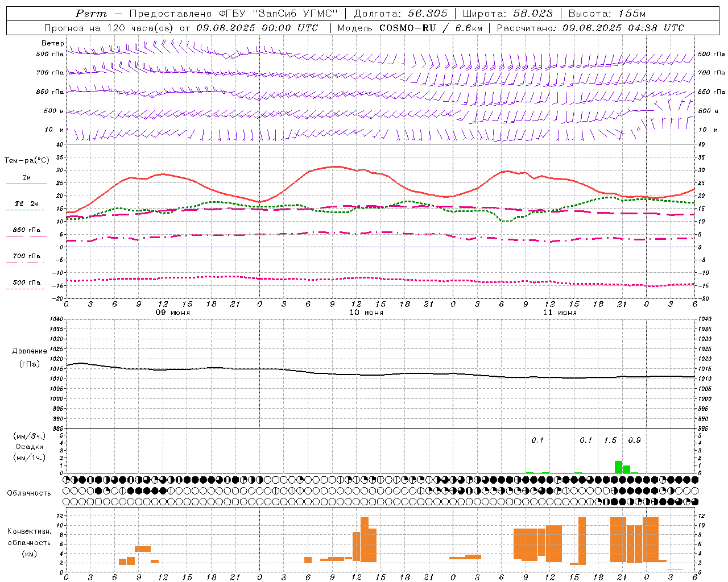Click the station name "Perm" in header

(90, 14)
